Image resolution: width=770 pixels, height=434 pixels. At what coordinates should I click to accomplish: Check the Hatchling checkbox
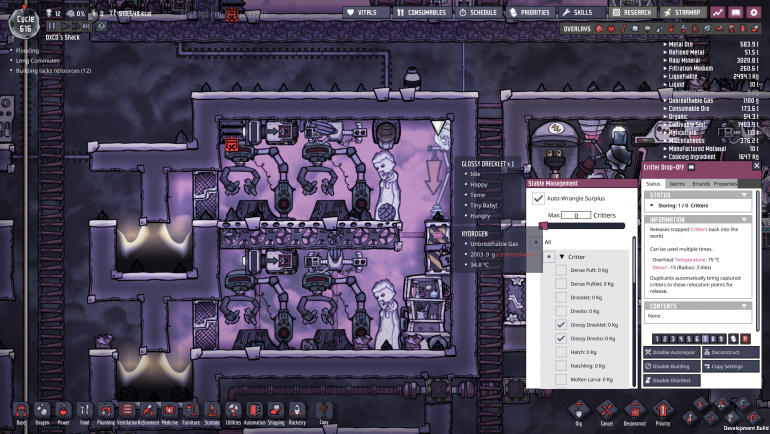point(561,366)
